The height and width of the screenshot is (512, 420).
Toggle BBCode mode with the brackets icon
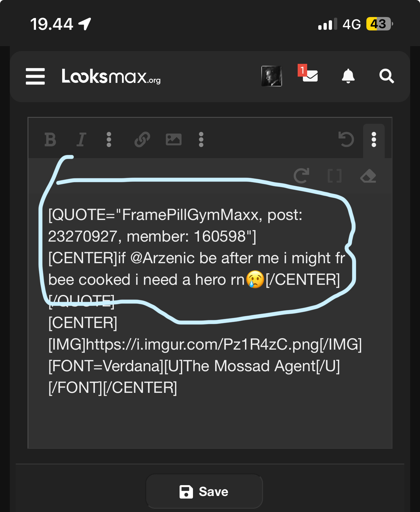point(334,176)
